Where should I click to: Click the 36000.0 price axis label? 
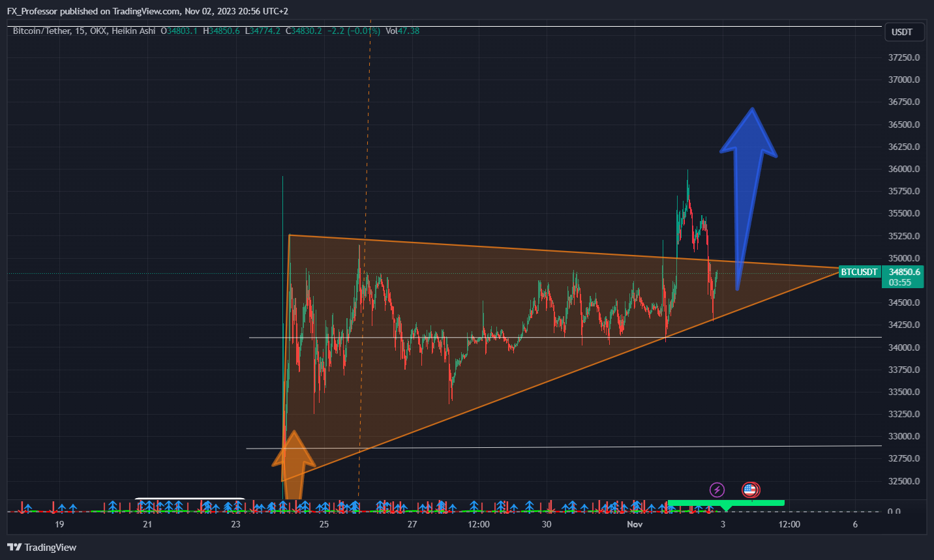(x=904, y=169)
